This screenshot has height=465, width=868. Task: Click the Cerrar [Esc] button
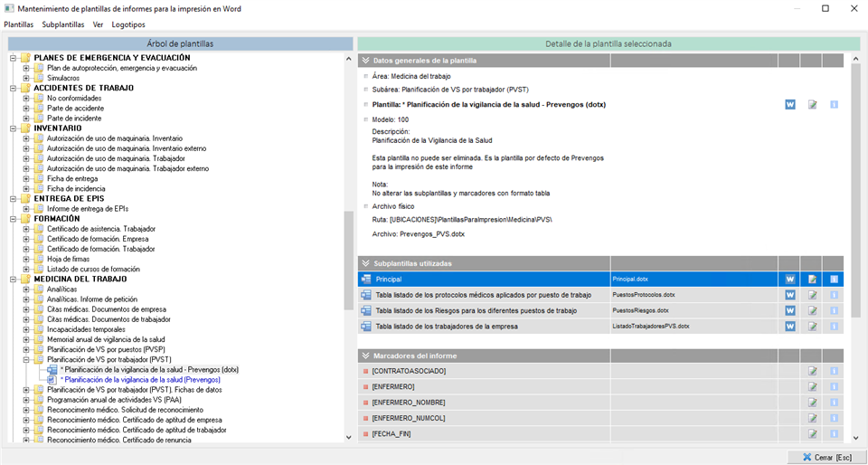coord(827,457)
